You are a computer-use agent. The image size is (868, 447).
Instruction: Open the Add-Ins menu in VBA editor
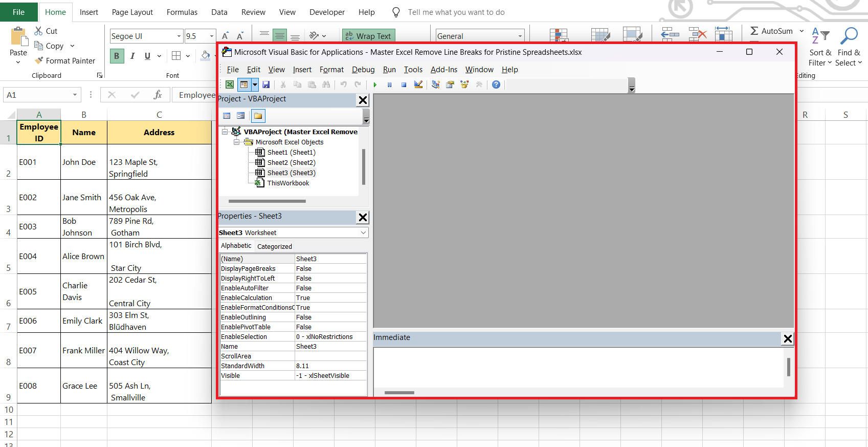[x=444, y=70]
